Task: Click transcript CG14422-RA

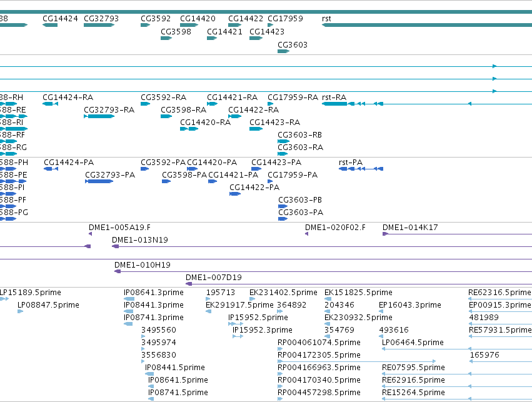Action: click(x=254, y=110)
